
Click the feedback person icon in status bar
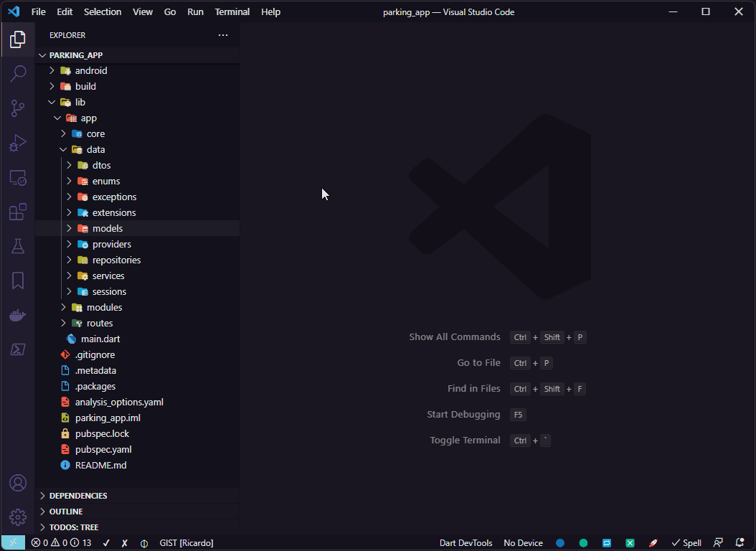[x=718, y=543]
